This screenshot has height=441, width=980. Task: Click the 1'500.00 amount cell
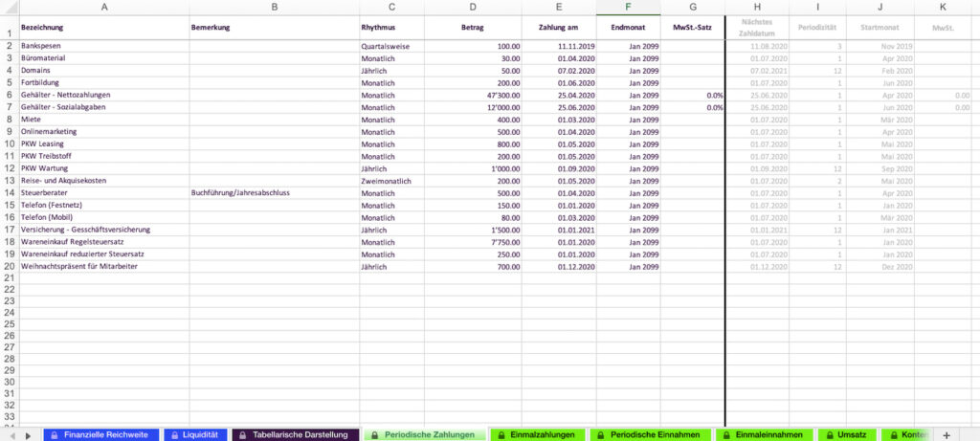[473, 230]
